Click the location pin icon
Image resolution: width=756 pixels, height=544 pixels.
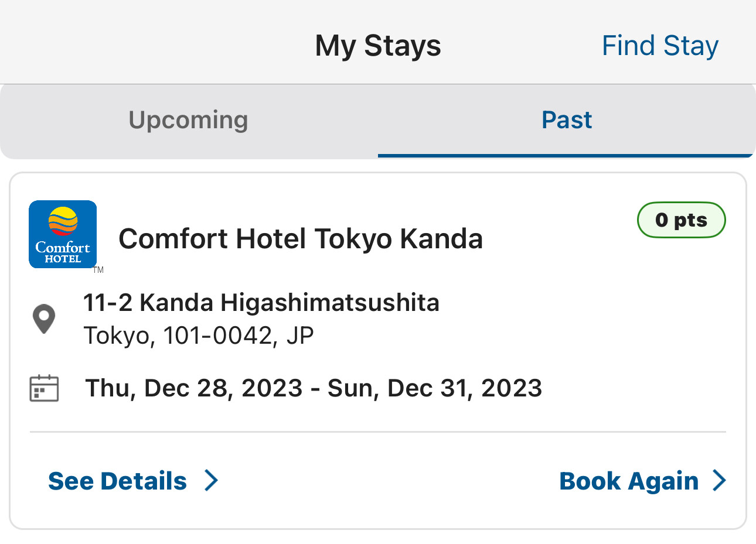click(44, 319)
